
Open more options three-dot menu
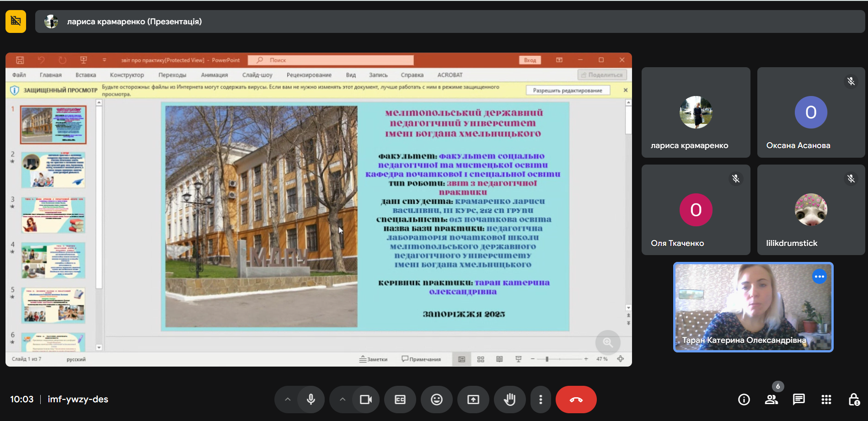[541, 400]
